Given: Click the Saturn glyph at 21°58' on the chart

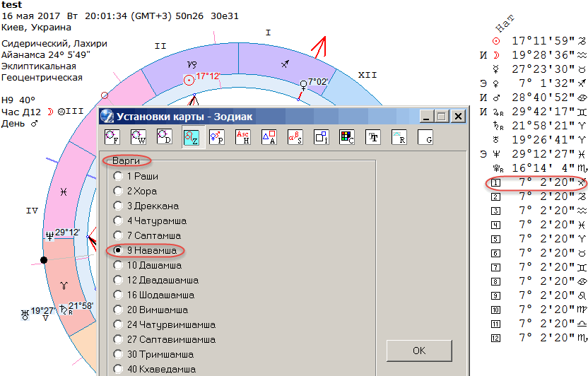Looking at the screenshot, I should (x=64, y=310).
